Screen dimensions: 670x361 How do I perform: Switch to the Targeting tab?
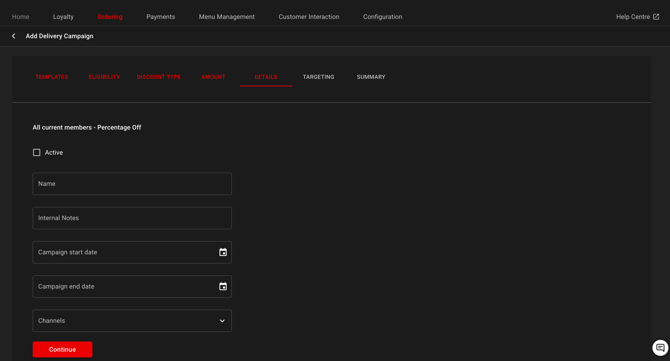coord(318,77)
